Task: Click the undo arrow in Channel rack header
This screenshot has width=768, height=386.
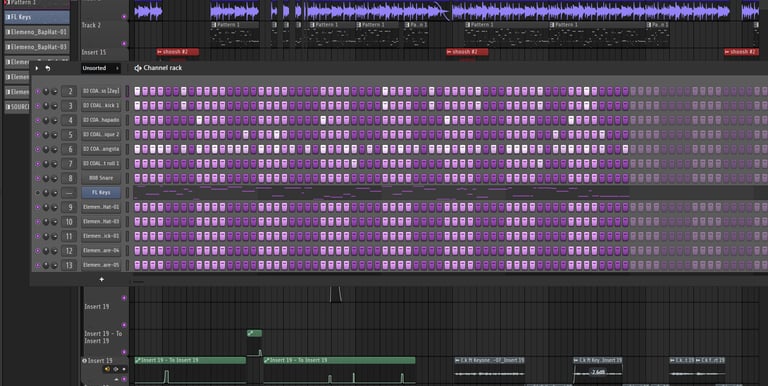Action: pyautogui.click(x=48, y=68)
